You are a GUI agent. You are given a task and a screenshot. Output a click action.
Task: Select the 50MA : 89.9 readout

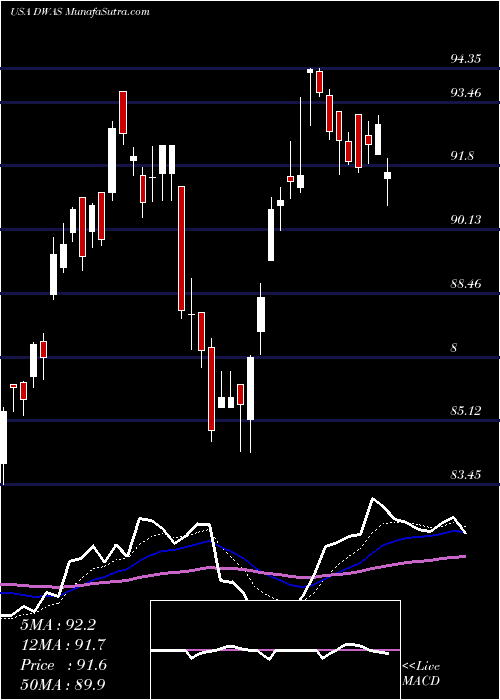[x=63, y=685]
